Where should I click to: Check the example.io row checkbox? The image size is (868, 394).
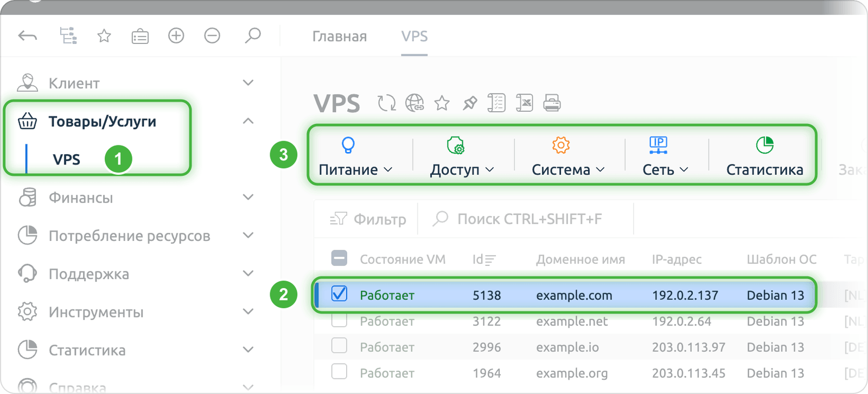click(340, 346)
